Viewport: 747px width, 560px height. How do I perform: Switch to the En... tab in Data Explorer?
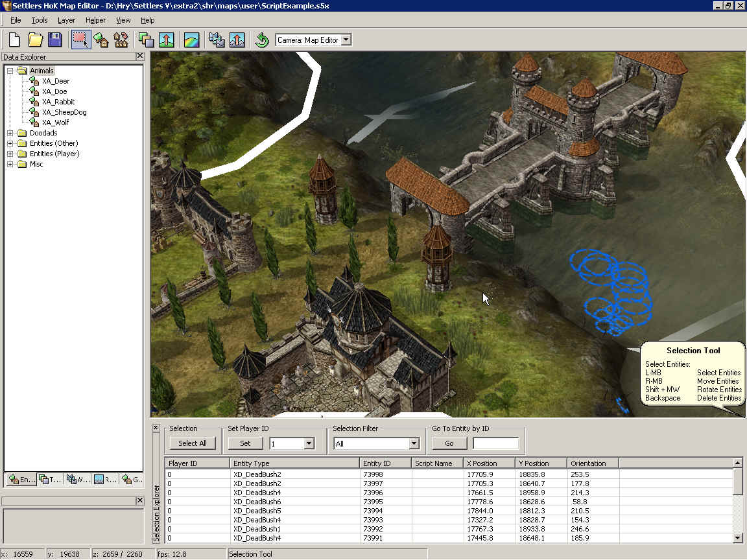tap(21, 480)
